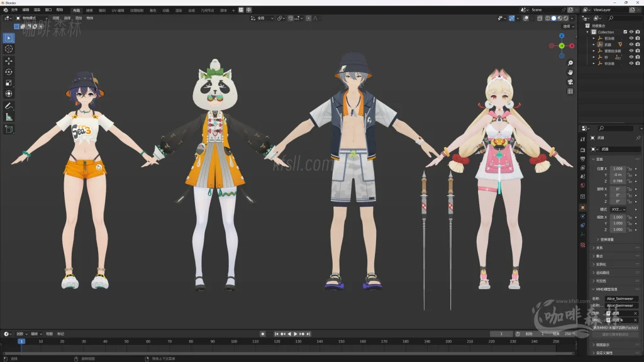The width and height of the screenshot is (644, 362).
Task: Toggle eye icon of first outliner armature
Action: pyautogui.click(x=631, y=38)
